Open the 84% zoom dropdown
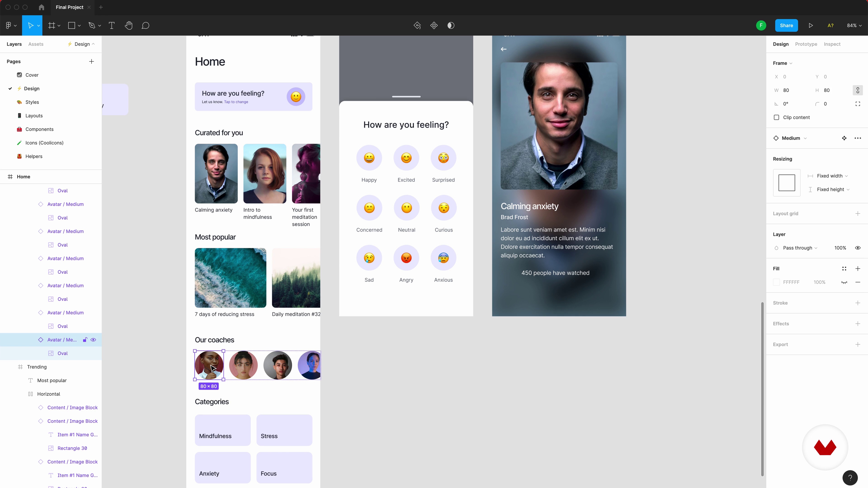Viewport: 868px width, 488px height. pos(854,26)
